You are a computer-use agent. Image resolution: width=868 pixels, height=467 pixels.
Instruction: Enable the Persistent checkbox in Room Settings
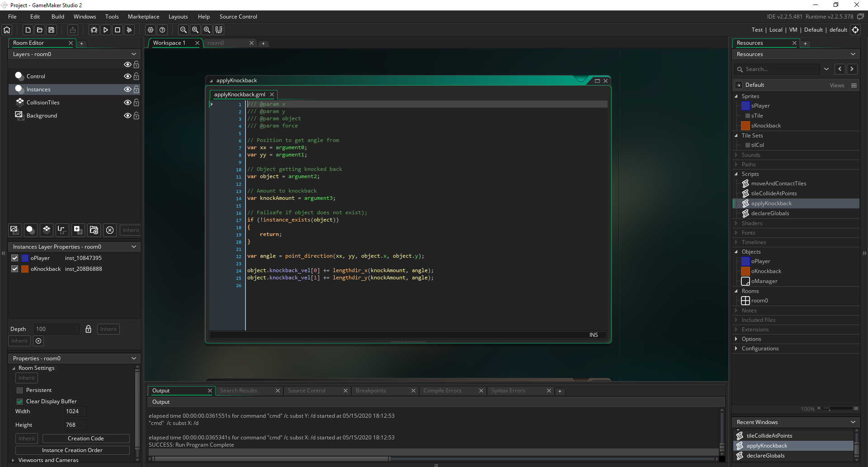tap(19, 390)
